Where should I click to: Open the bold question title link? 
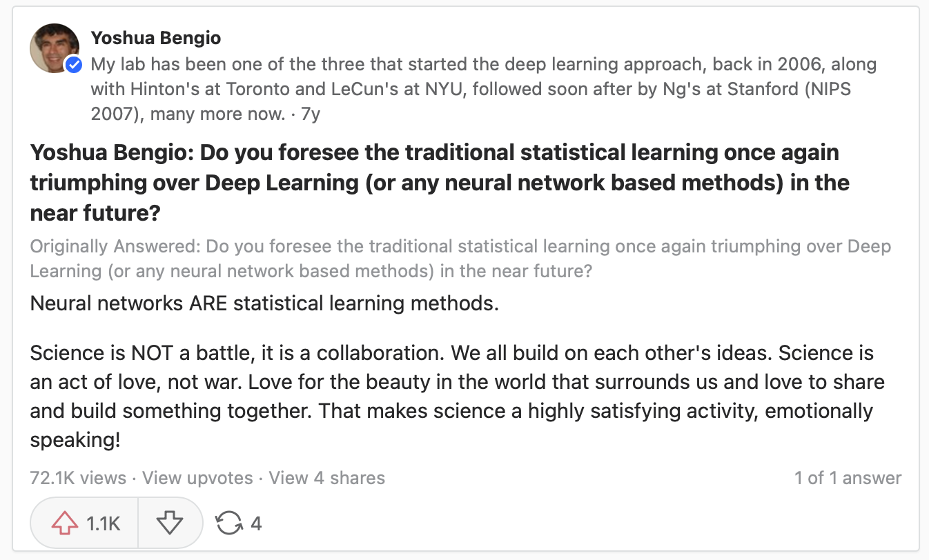pos(440,183)
